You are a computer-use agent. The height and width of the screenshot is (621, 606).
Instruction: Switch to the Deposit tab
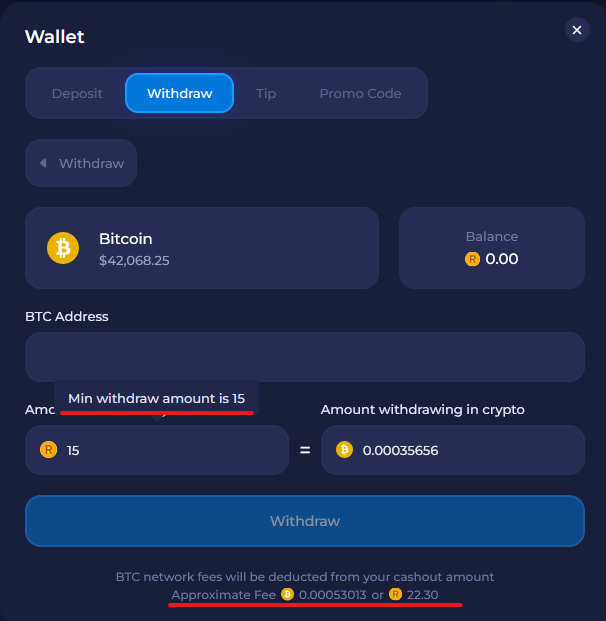pyautogui.click(x=77, y=93)
